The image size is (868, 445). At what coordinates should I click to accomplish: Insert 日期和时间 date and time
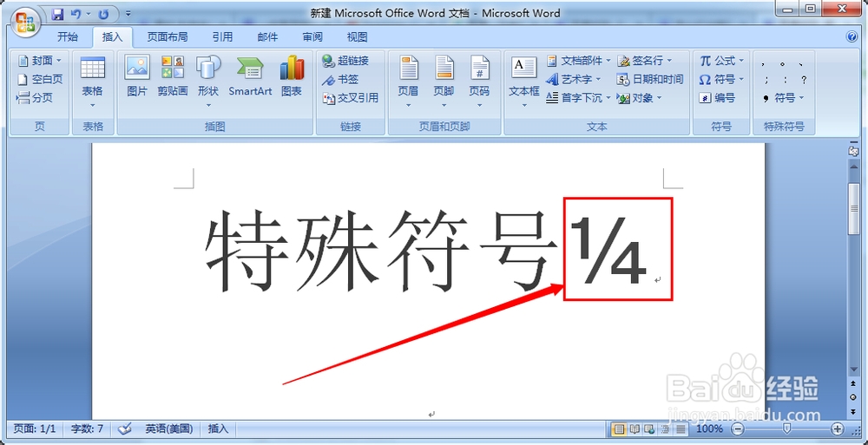pyautogui.click(x=650, y=79)
